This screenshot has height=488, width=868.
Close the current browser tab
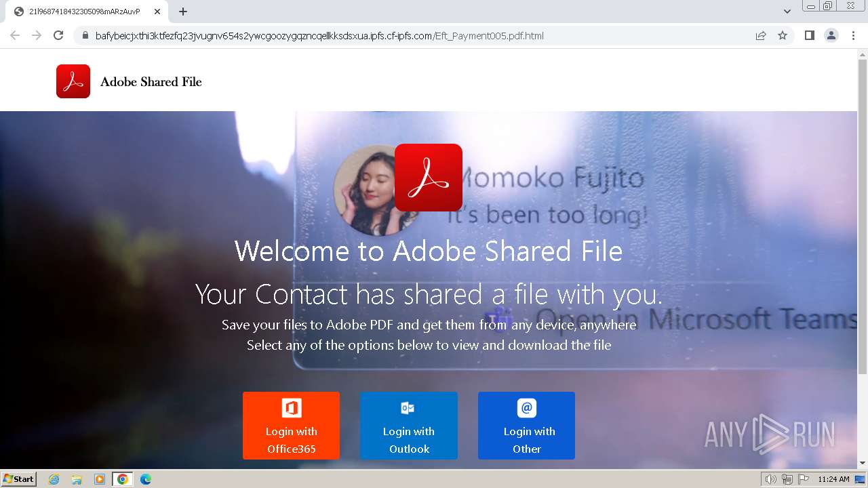click(157, 12)
